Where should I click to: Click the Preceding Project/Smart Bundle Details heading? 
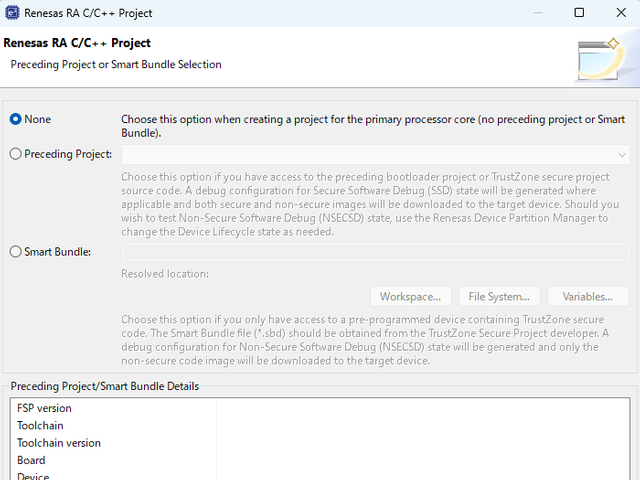[x=104, y=386]
